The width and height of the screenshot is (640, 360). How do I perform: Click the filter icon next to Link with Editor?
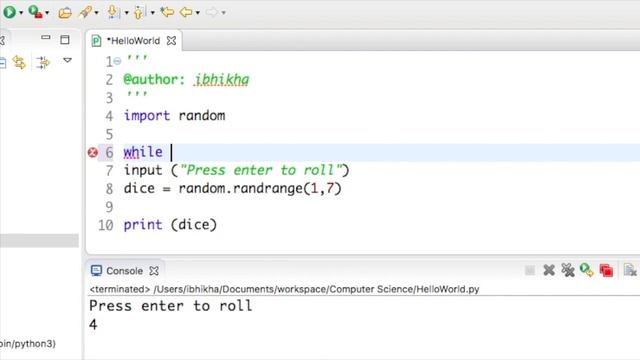tap(42, 62)
